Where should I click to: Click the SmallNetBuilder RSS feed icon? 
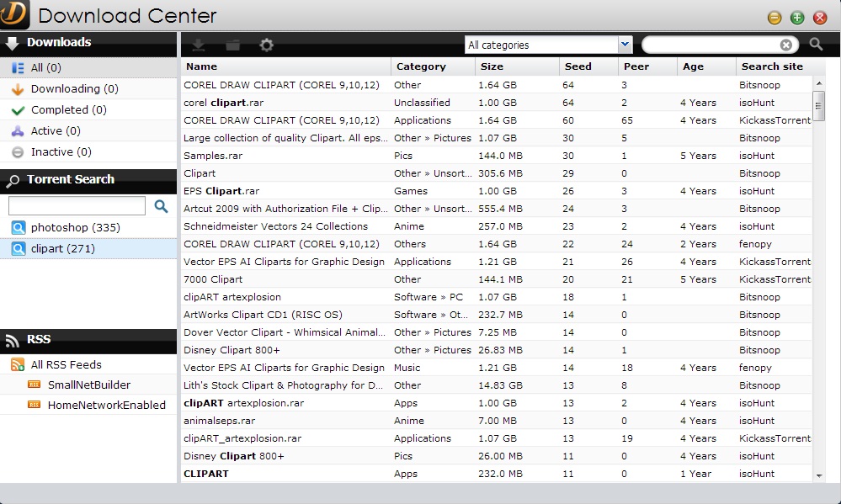point(35,385)
